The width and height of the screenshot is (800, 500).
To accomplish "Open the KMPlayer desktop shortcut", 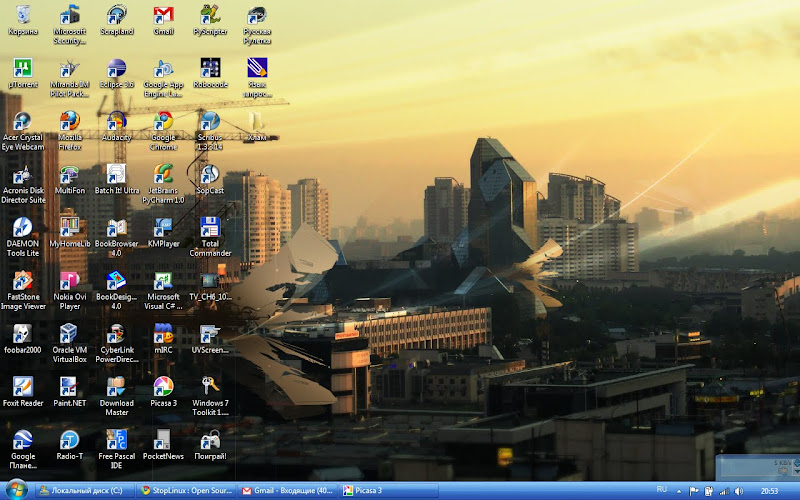I will point(163,228).
